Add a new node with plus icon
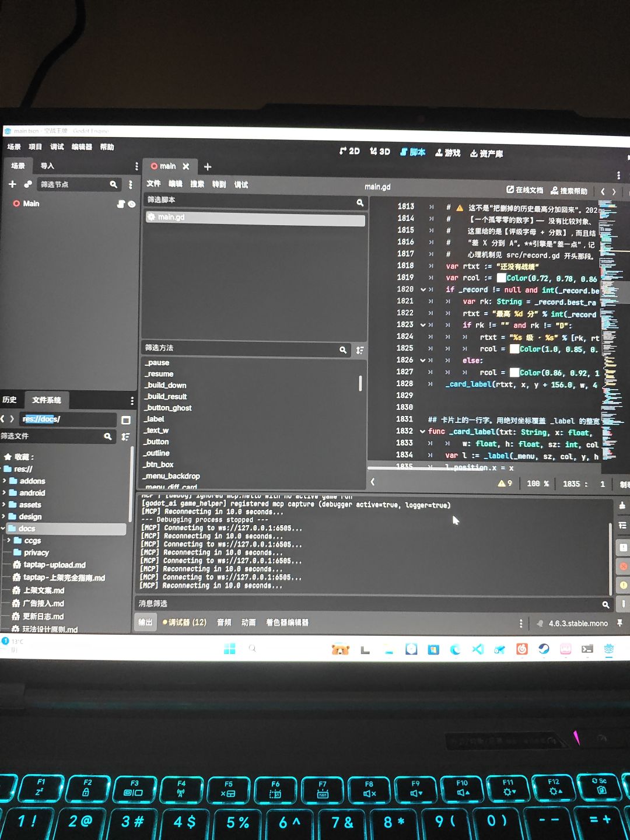The height and width of the screenshot is (840, 630). click(12, 184)
